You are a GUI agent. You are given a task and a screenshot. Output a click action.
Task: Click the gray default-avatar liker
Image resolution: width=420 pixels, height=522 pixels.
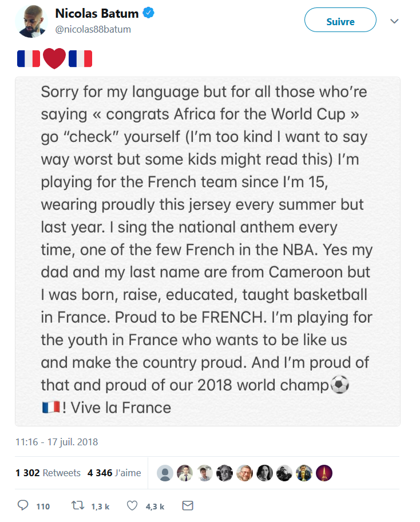point(165,473)
